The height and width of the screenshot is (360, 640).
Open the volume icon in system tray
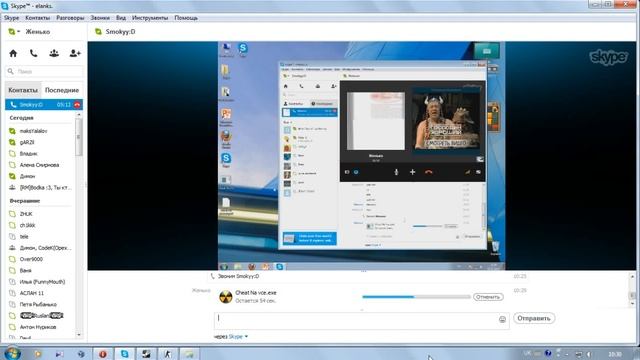pos(589,354)
